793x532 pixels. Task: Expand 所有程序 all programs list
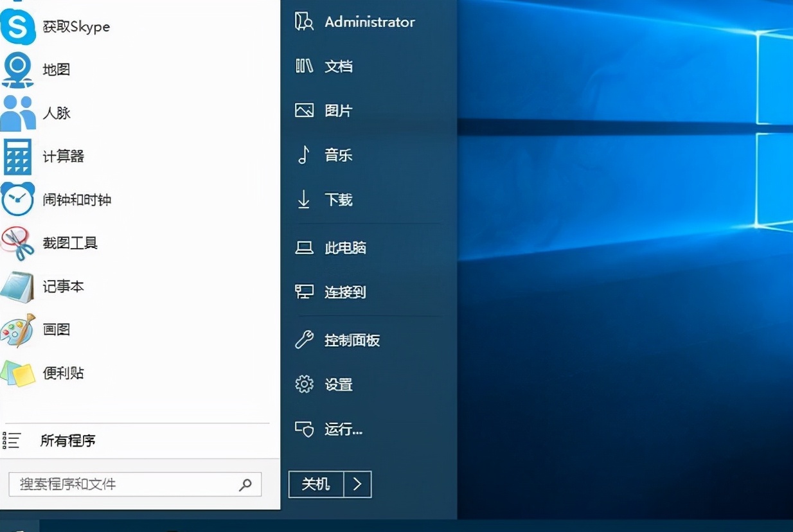67,441
